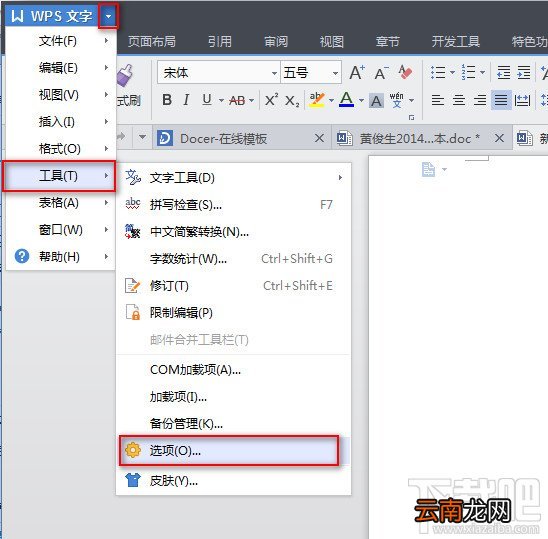Expand the numbering style dropdown arrow
This screenshot has width=548, height=539.
point(483,73)
